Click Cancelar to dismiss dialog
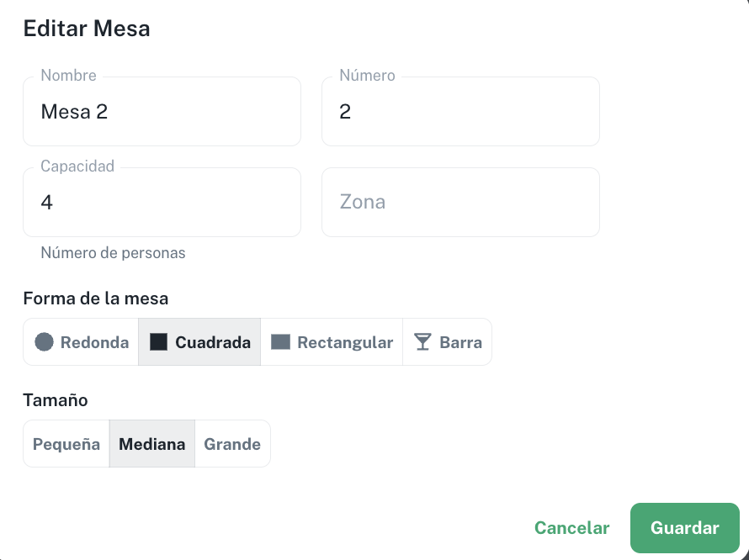 [572, 527]
